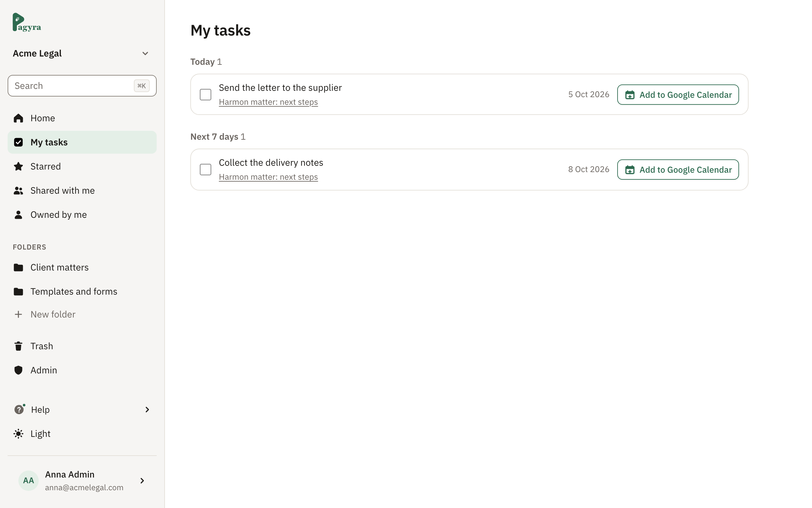Open the Templates and forms folder icon

[x=18, y=292]
